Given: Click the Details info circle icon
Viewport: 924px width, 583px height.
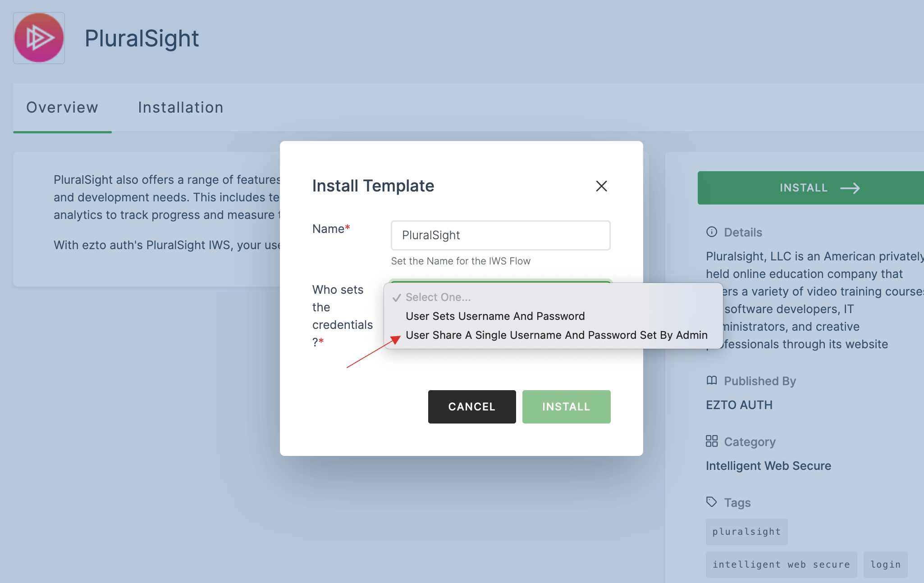Looking at the screenshot, I should [x=710, y=232].
